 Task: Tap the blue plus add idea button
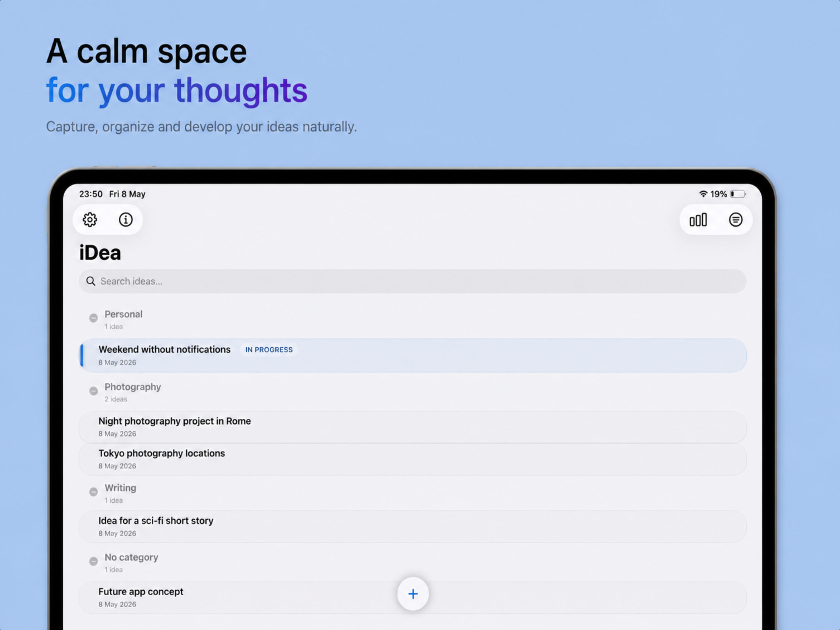(413, 594)
